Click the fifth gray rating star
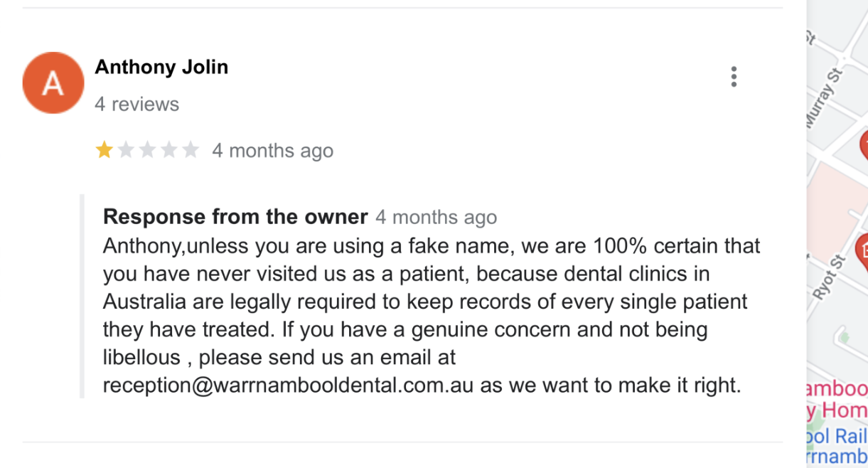Viewport: 868px width, 468px height. click(x=191, y=150)
